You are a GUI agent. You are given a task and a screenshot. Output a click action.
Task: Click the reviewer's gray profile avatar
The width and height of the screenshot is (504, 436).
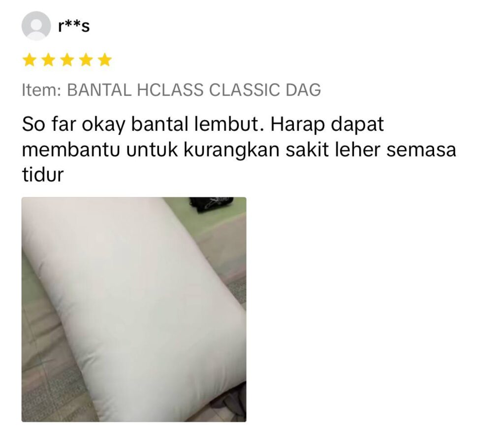pos(36,26)
